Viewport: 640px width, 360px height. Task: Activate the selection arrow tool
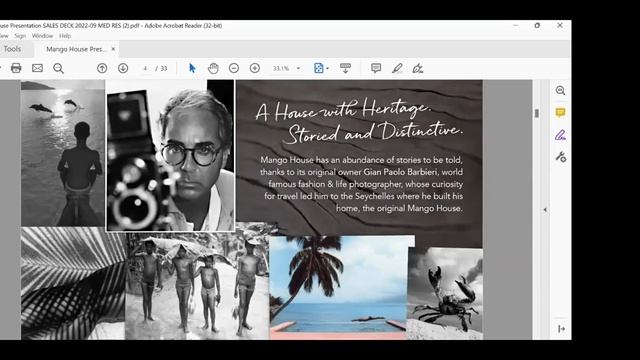point(192,68)
